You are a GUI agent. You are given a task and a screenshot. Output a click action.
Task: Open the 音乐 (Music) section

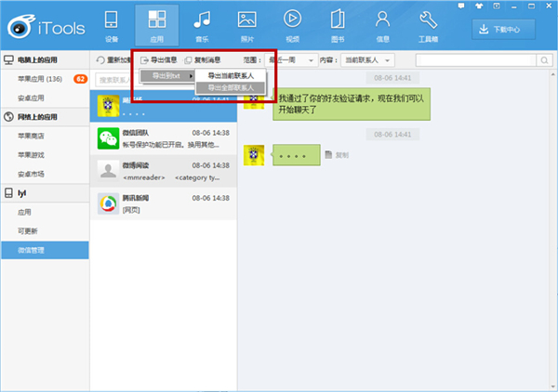coord(202,26)
